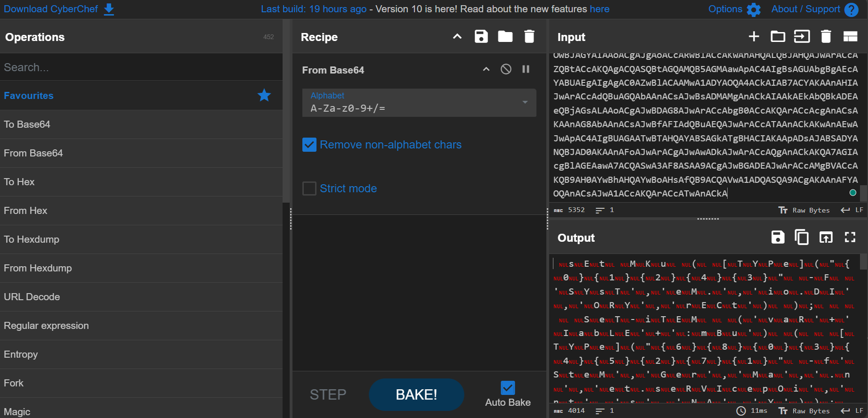Reset the pane layout icon
The height and width of the screenshot is (418, 868).
tap(850, 36)
